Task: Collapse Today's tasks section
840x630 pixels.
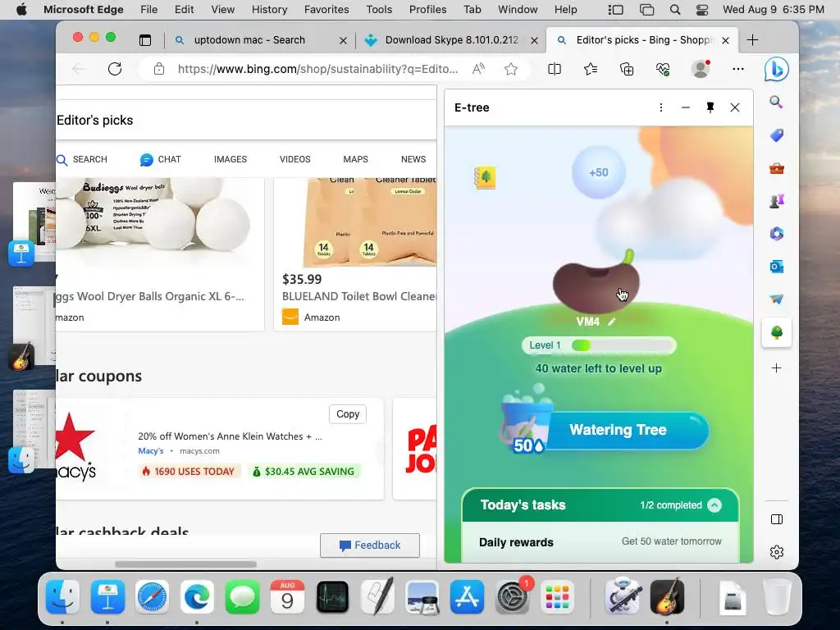Action: pyautogui.click(x=714, y=505)
